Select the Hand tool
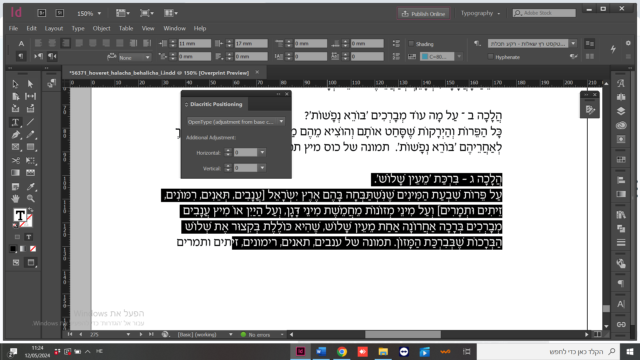The height and width of the screenshot is (360, 640). click(x=15, y=199)
